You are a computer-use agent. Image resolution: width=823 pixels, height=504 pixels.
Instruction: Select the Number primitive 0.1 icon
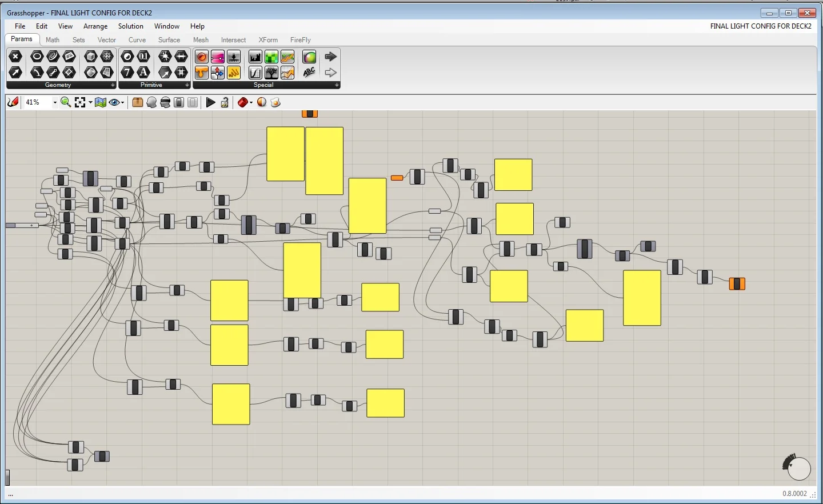click(143, 56)
